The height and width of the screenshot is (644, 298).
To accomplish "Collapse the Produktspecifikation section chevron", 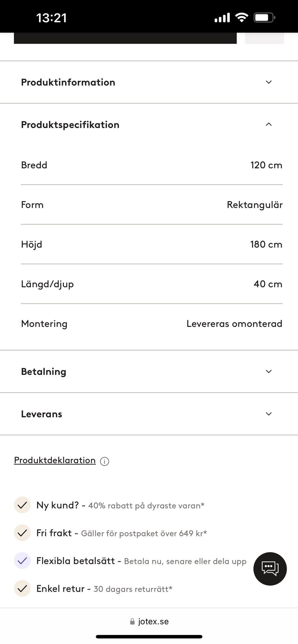I will [x=269, y=124].
